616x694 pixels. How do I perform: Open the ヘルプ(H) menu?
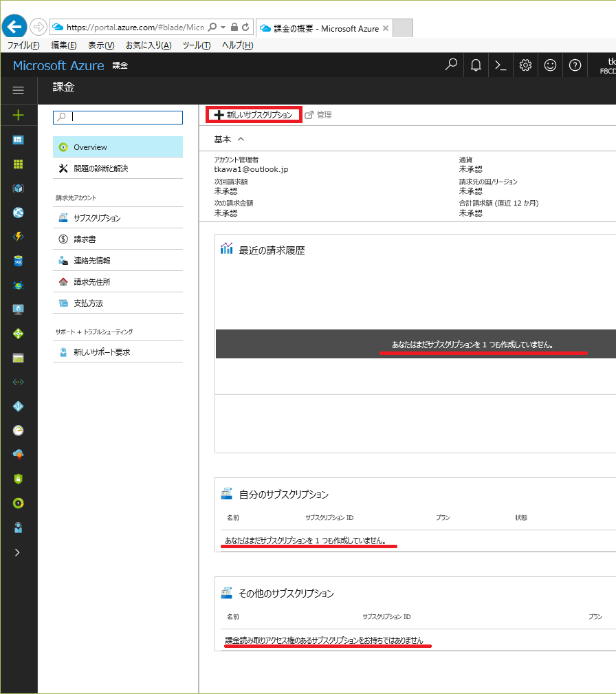[238, 45]
